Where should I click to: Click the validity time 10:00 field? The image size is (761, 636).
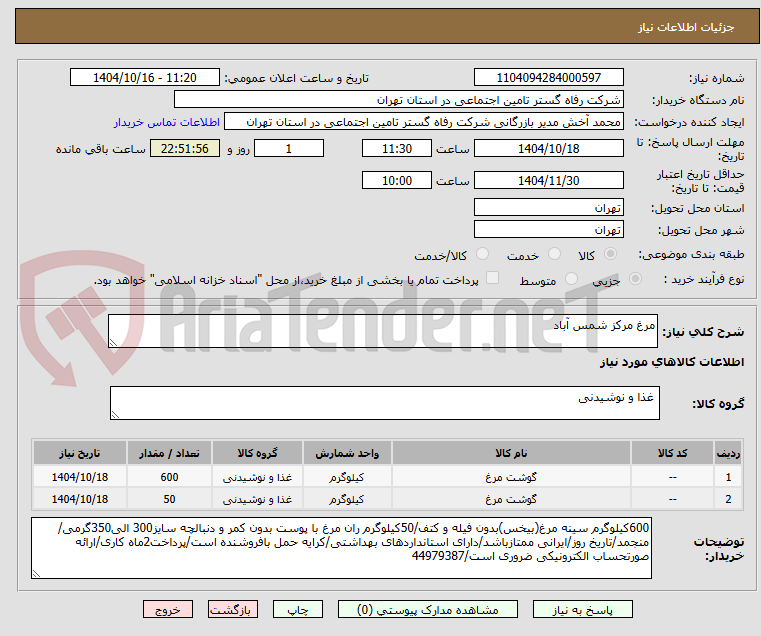point(397,181)
